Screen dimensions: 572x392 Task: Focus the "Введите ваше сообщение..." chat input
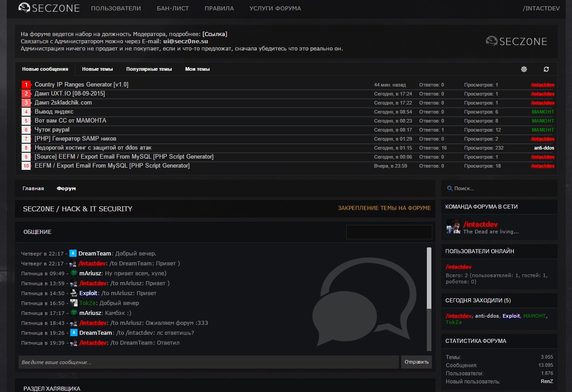(x=208, y=362)
